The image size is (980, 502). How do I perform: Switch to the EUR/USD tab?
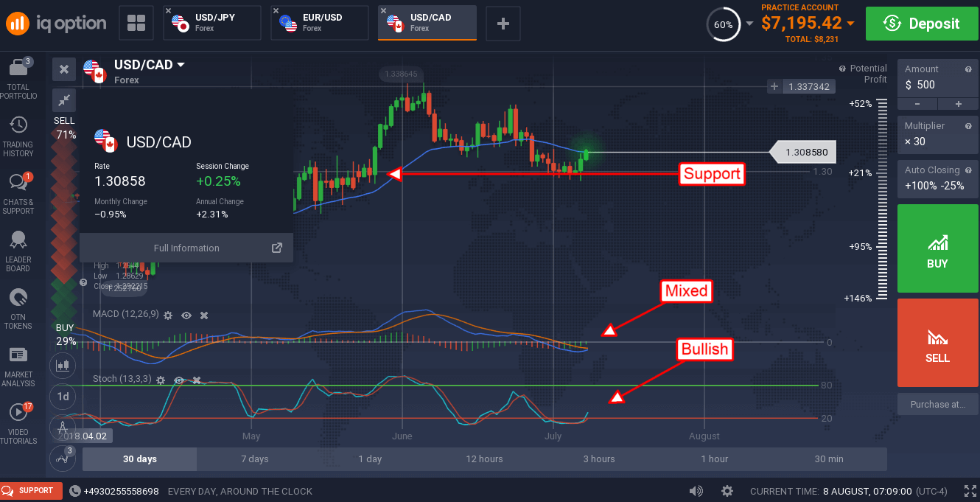click(x=320, y=23)
